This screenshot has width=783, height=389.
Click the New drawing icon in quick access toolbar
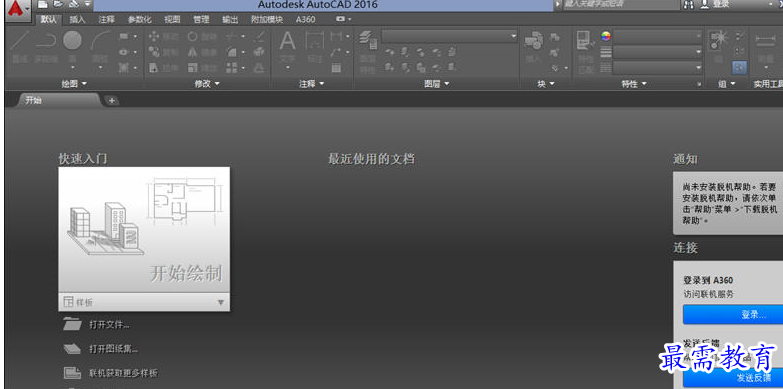coord(43,4)
